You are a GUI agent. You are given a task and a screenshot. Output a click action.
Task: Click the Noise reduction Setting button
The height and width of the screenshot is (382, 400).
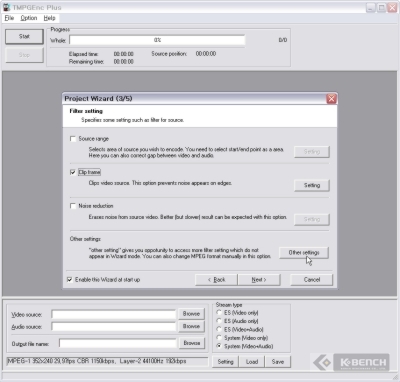click(312, 219)
